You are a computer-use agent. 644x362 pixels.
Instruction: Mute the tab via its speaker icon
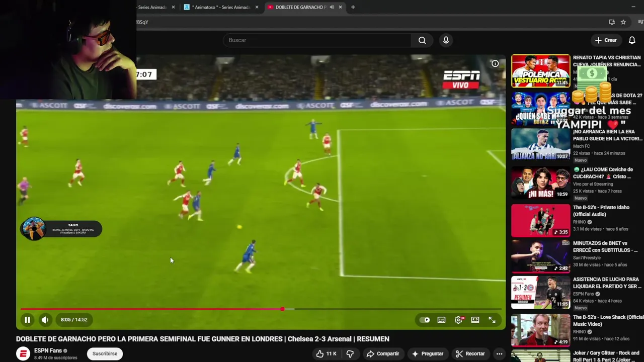point(332,7)
